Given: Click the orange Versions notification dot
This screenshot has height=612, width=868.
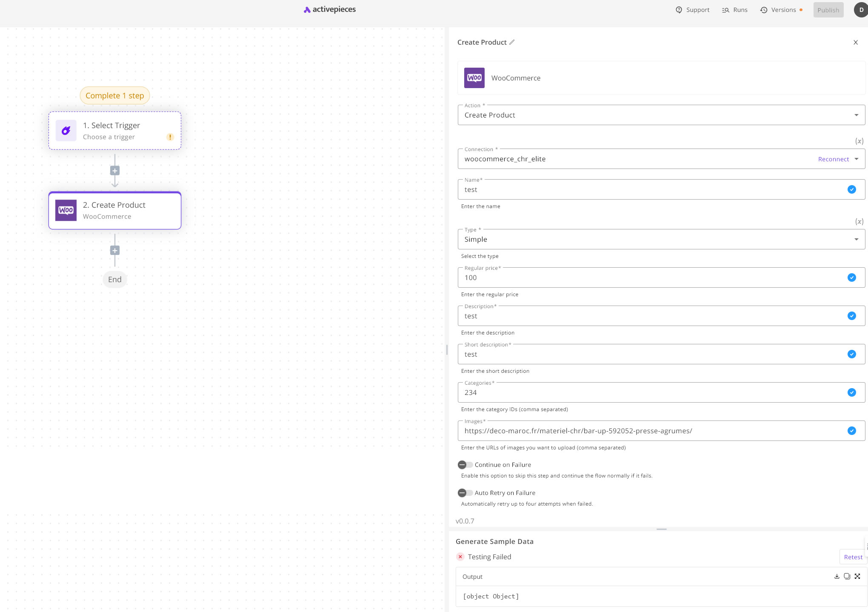Looking at the screenshot, I should [801, 10].
